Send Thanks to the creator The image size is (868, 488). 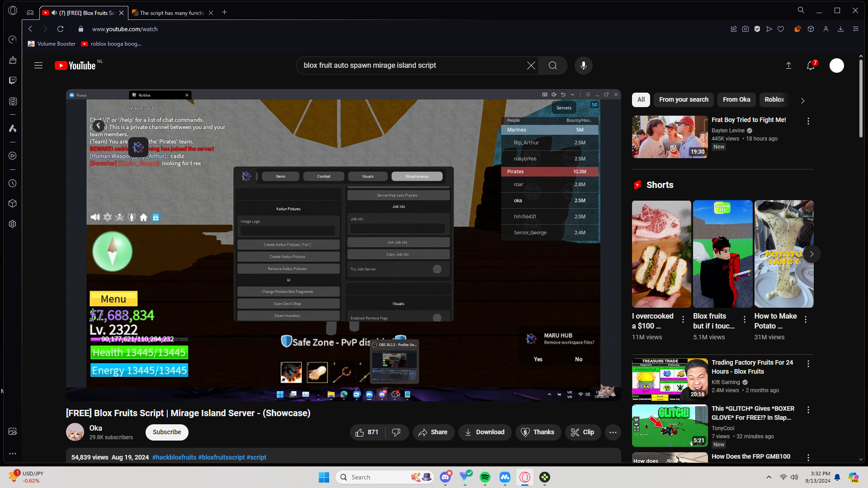coord(538,432)
